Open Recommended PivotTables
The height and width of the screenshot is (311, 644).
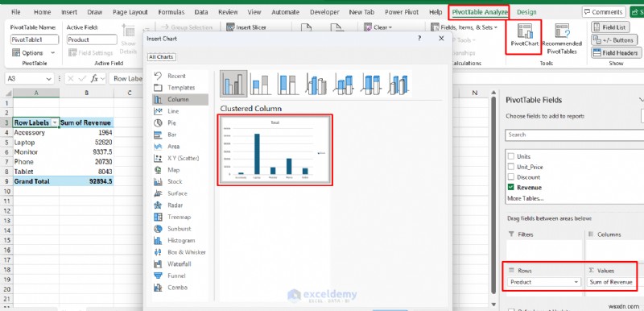(x=562, y=39)
